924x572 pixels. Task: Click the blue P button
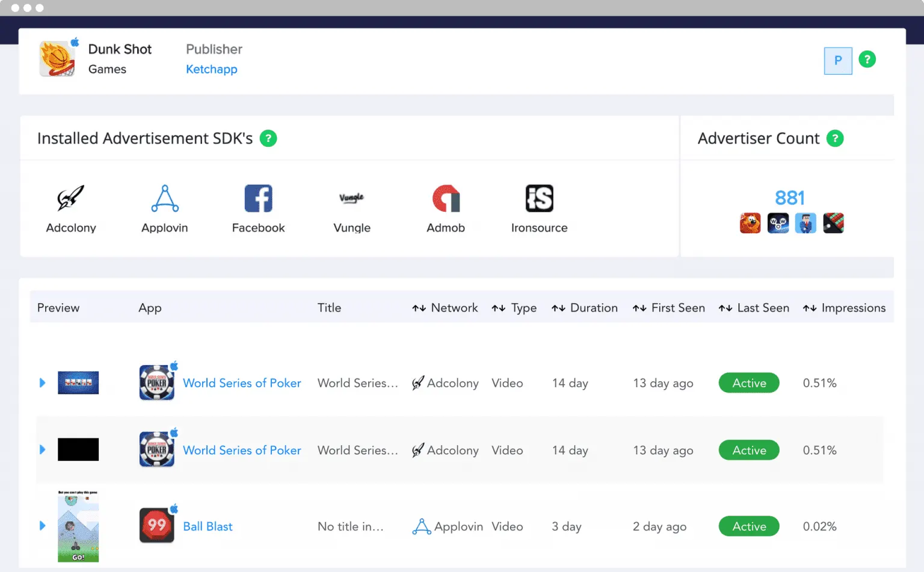point(838,61)
